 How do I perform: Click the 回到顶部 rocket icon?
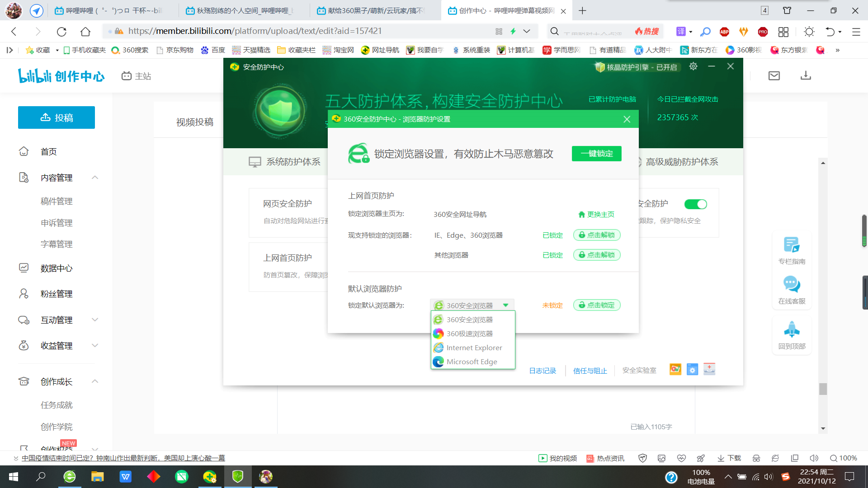(792, 330)
